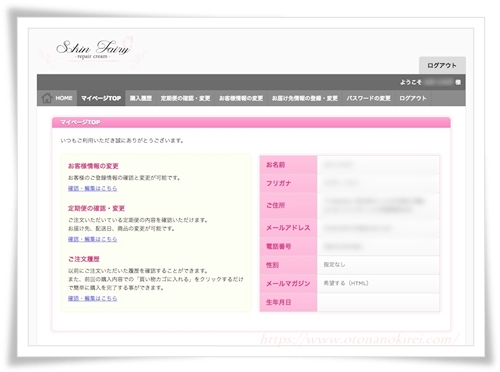Click the 希望する (HTML) value
This screenshot has height=372, width=500.
[346, 283]
